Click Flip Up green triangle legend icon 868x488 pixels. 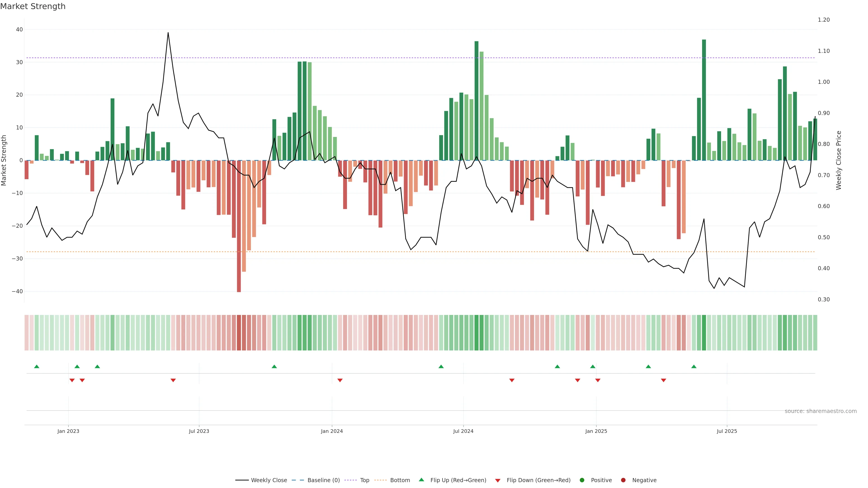421,480
